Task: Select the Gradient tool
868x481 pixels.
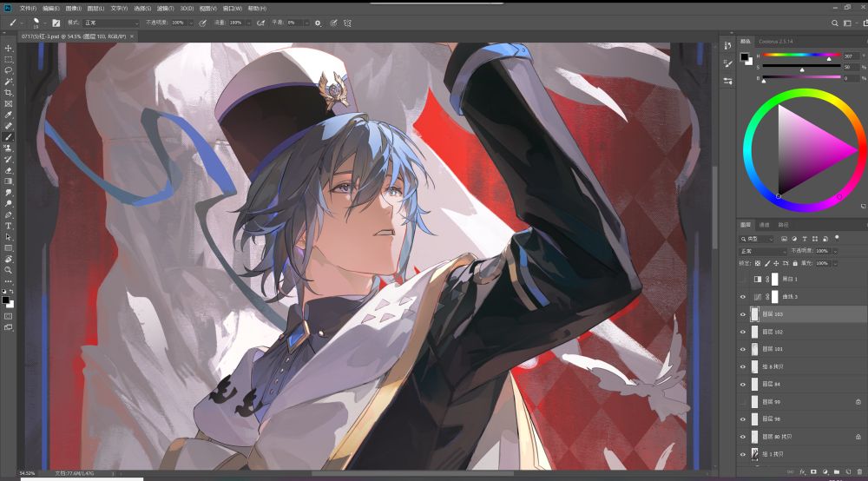Action: 9,181
